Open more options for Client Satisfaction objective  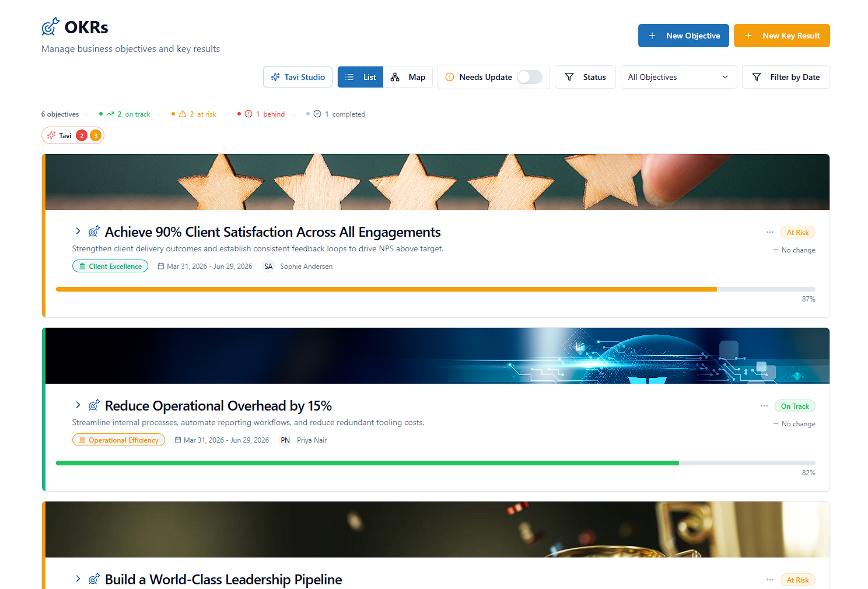pos(770,232)
